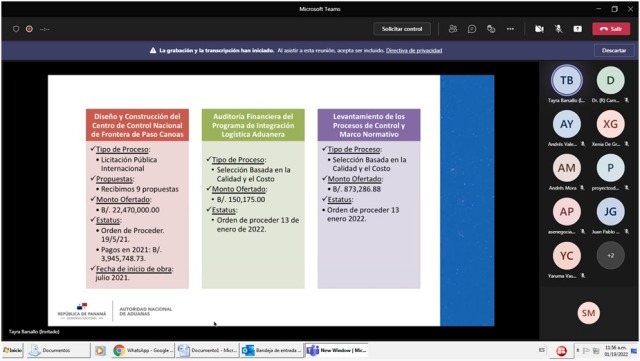Switch to Bandeja de entrada Outlook taskbar item

(x=271, y=350)
